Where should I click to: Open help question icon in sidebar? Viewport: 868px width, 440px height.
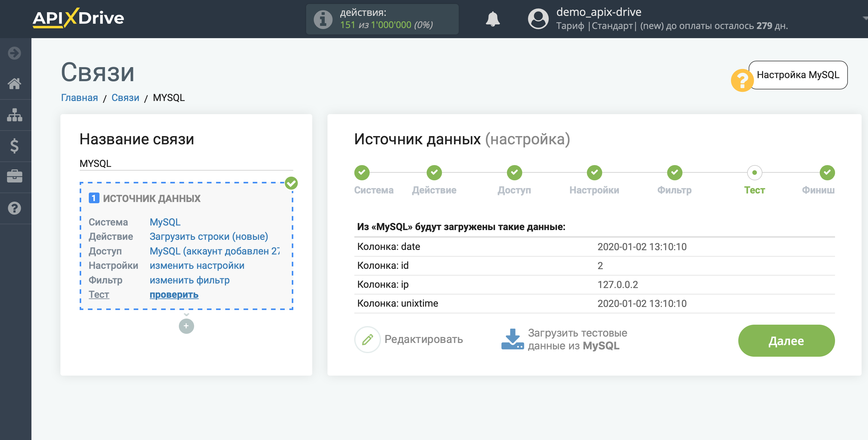(x=14, y=208)
